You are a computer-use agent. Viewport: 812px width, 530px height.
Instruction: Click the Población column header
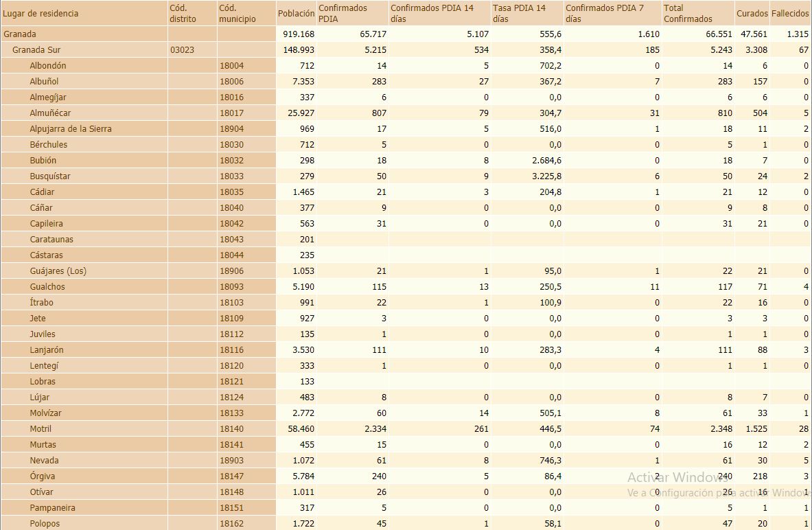point(296,14)
